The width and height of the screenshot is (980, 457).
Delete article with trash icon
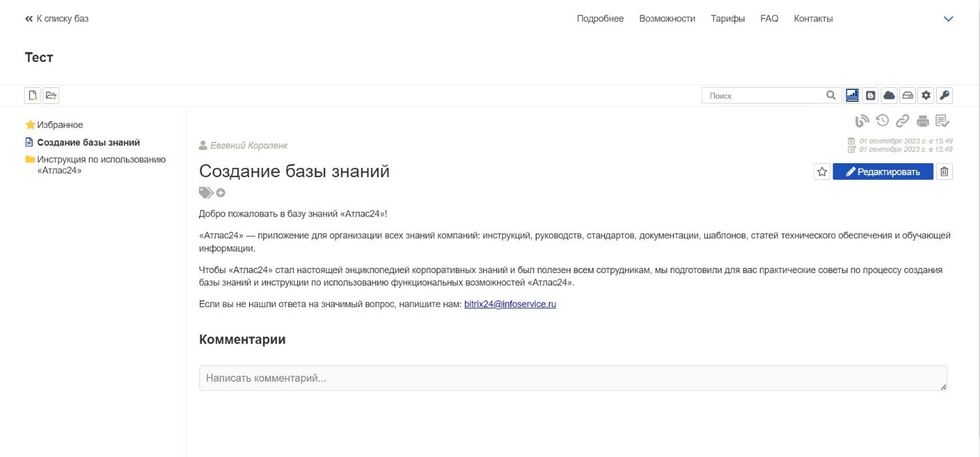[x=944, y=172]
